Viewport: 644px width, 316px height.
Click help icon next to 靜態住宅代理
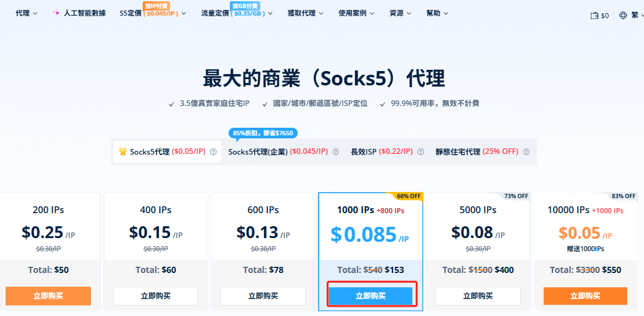click(x=526, y=151)
